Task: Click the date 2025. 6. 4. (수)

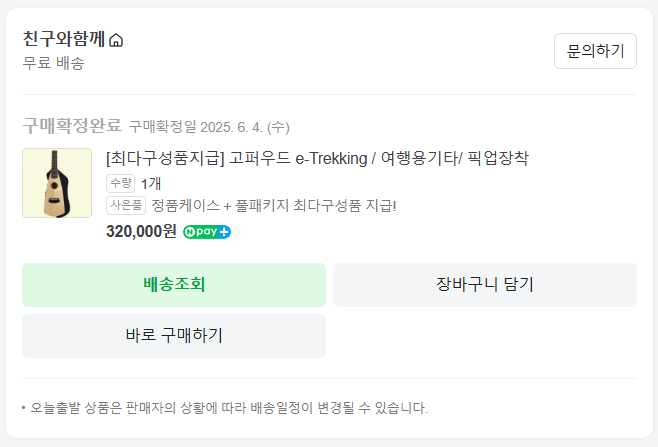Action: coord(245,127)
